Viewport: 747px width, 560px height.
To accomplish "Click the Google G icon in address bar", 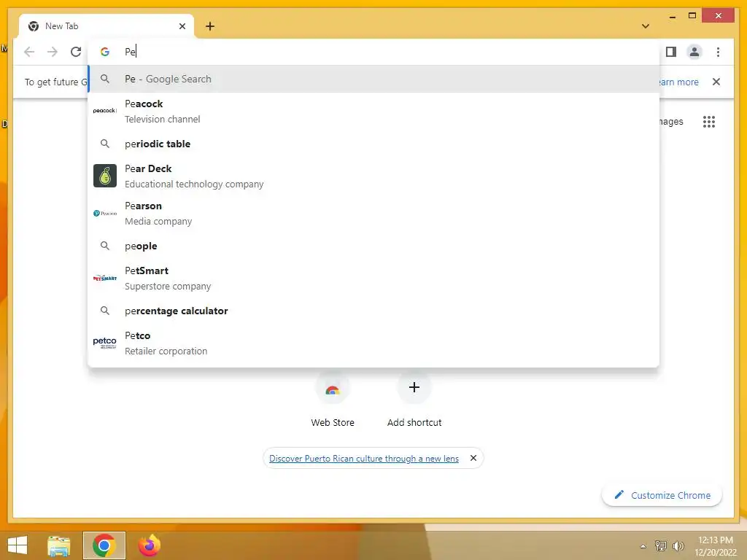I will click(x=105, y=52).
